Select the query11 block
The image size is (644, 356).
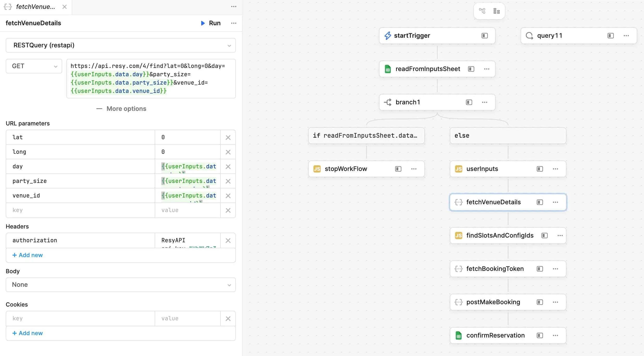pyautogui.click(x=579, y=36)
